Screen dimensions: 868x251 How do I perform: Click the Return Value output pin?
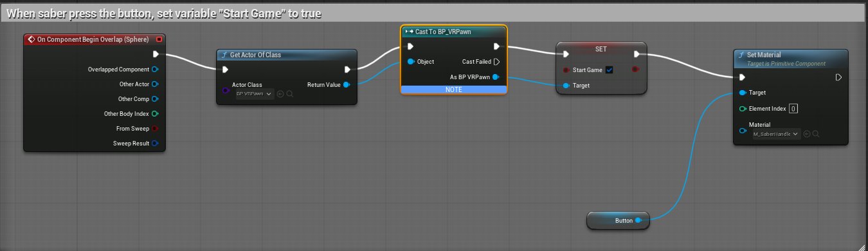tap(347, 85)
